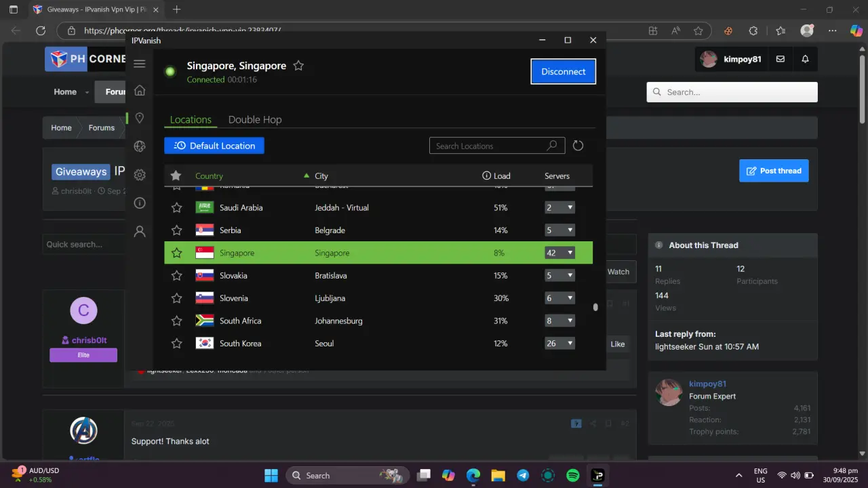Expand South Africa servers dropdown
The image size is (868, 488).
[x=559, y=321]
